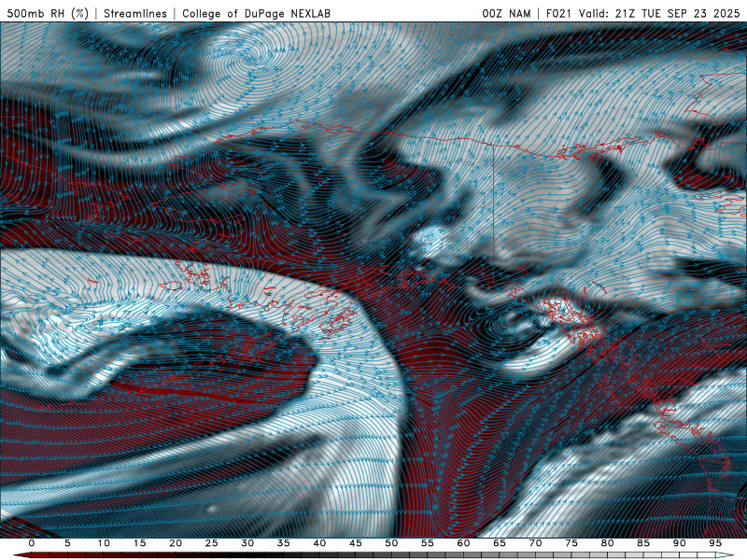Viewport: 747px width, 560px height.
Task: Click the black color bar segment below 30
Action: coord(247,555)
